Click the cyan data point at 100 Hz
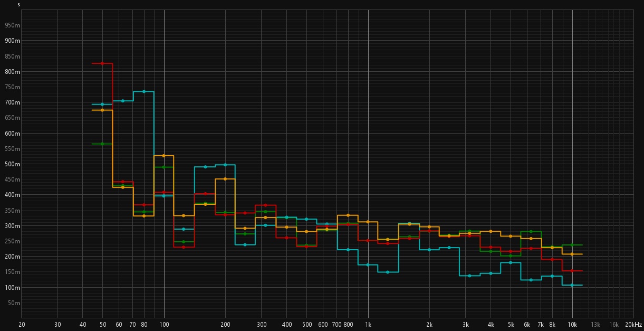 (164, 196)
